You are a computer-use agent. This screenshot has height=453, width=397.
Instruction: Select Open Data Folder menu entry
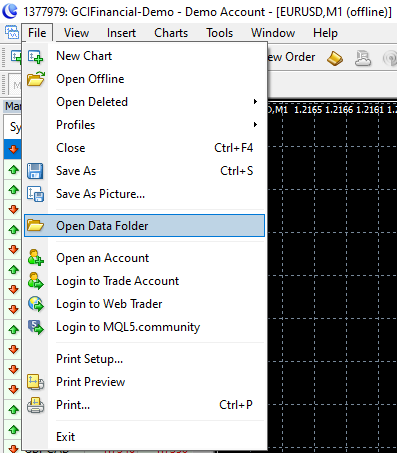click(x=144, y=226)
